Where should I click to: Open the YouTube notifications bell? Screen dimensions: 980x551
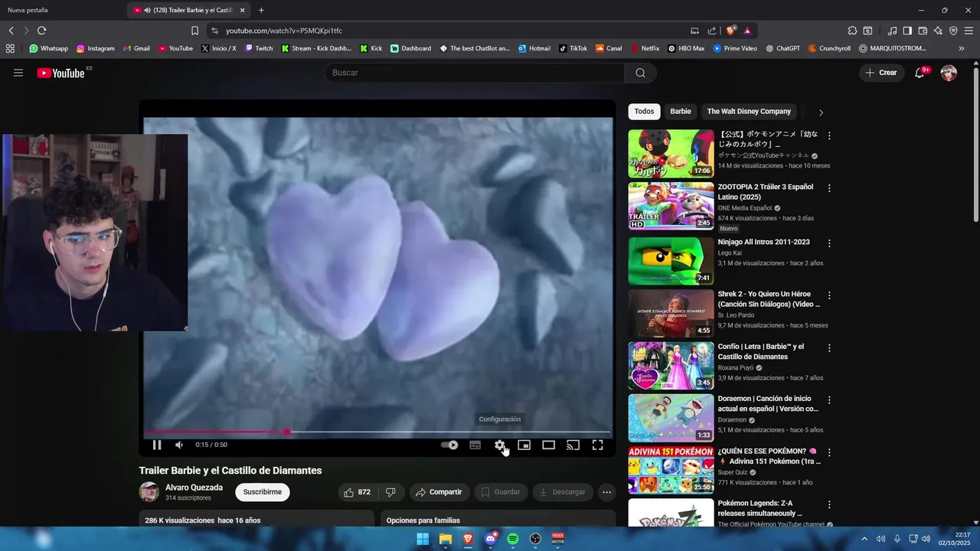click(x=920, y=73)
